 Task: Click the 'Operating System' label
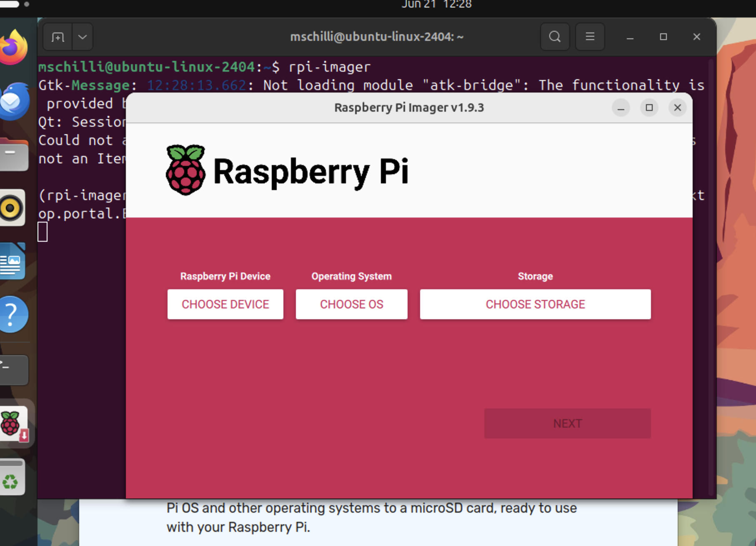pos(351,276)
